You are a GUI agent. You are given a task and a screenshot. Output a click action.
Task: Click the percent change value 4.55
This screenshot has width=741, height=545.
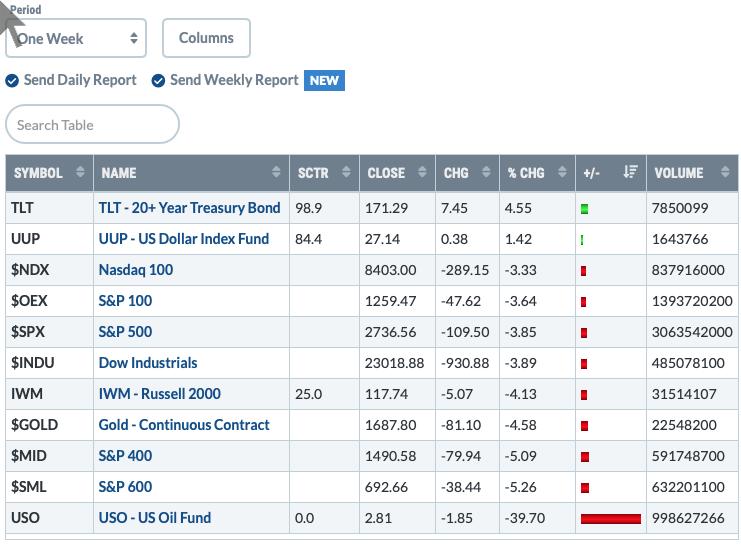(518, 208)
